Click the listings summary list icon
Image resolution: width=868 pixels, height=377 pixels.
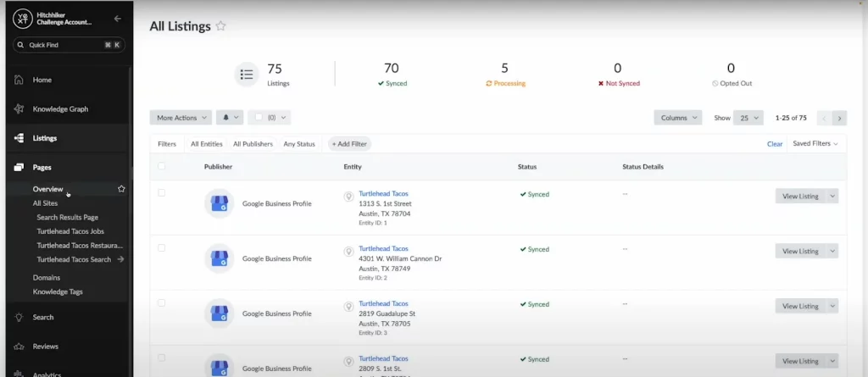point(247,75)
